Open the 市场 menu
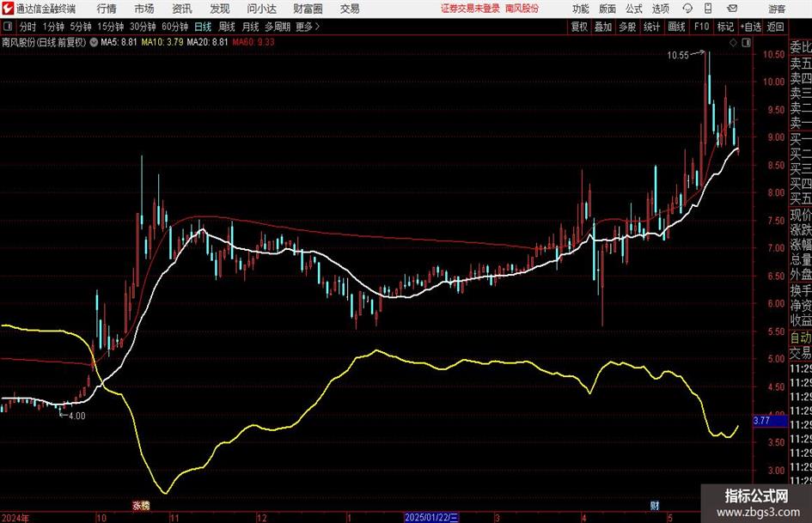 coord(144,9)
